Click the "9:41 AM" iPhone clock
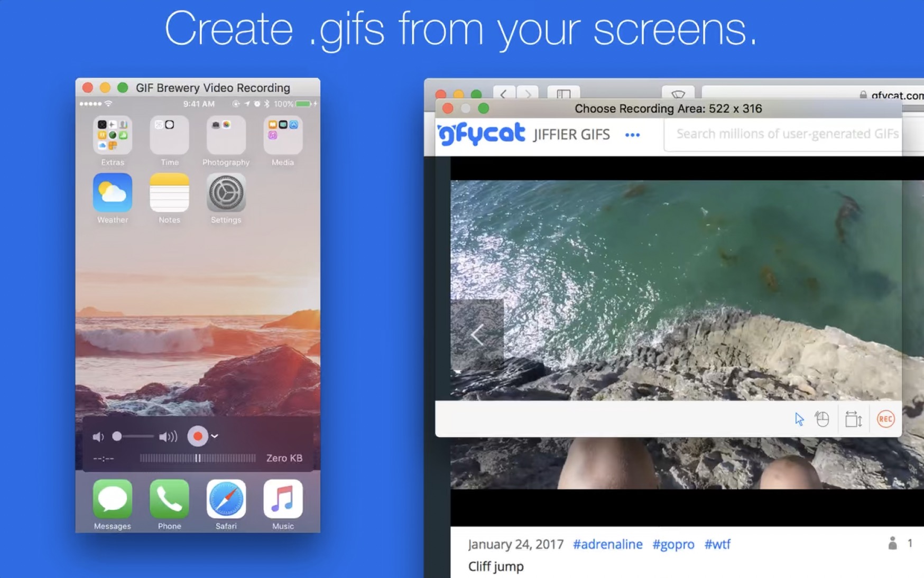Viewport: 924px width, 578px height. click(x=199, y=104)
